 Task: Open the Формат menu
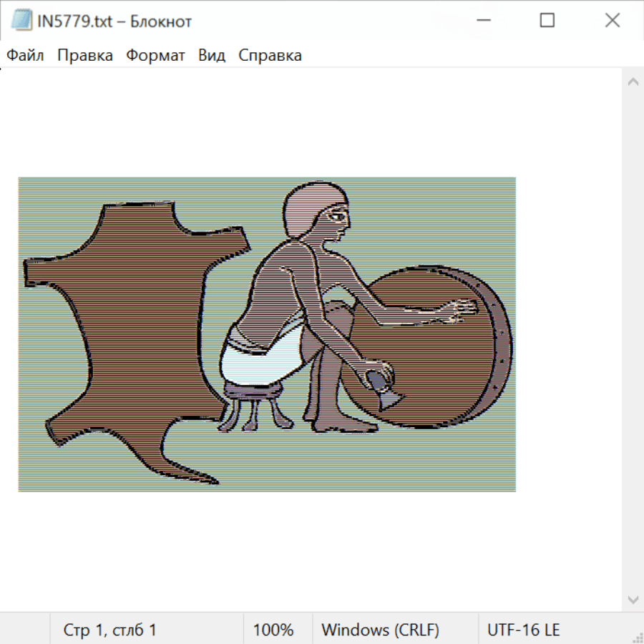[x=155, y=56]
